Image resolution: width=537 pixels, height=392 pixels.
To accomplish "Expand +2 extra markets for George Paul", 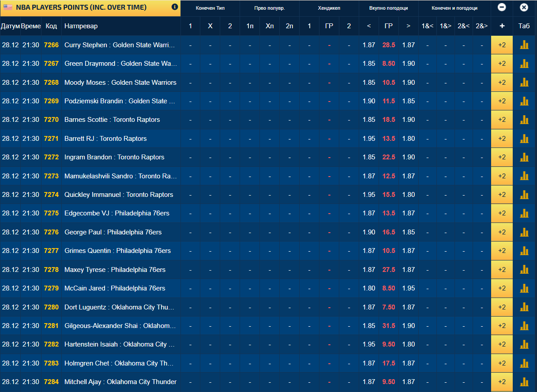I will tap(502, 232).
